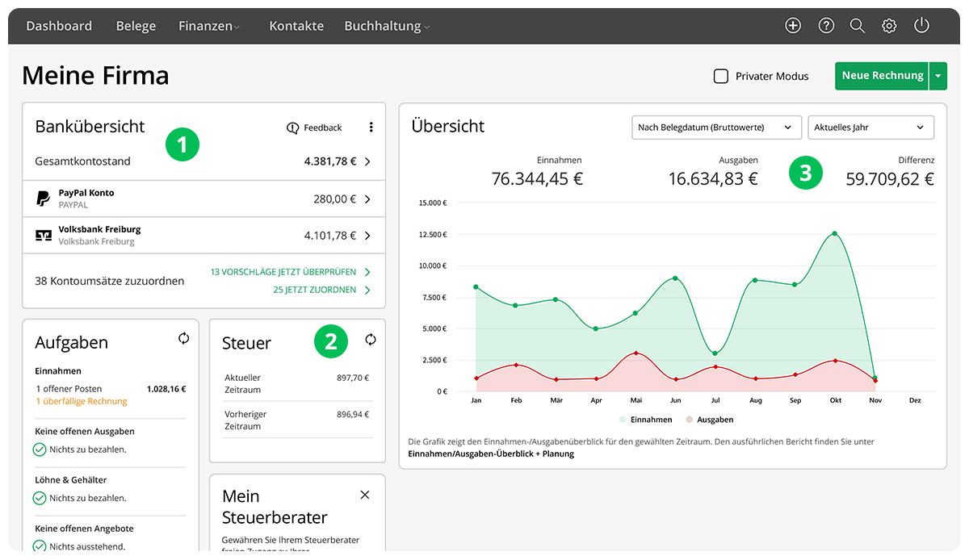The height and width of the screenshot is (560, 969).
Task: Open the Neue Rechnung dropdown arrow
Action: 938,76
